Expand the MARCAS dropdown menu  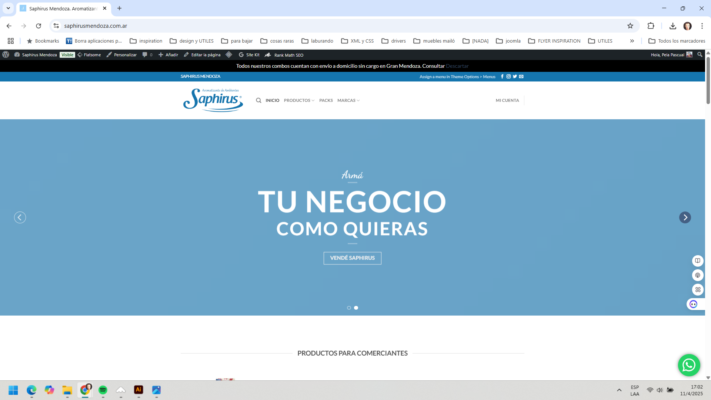click(x=348, y=100)
